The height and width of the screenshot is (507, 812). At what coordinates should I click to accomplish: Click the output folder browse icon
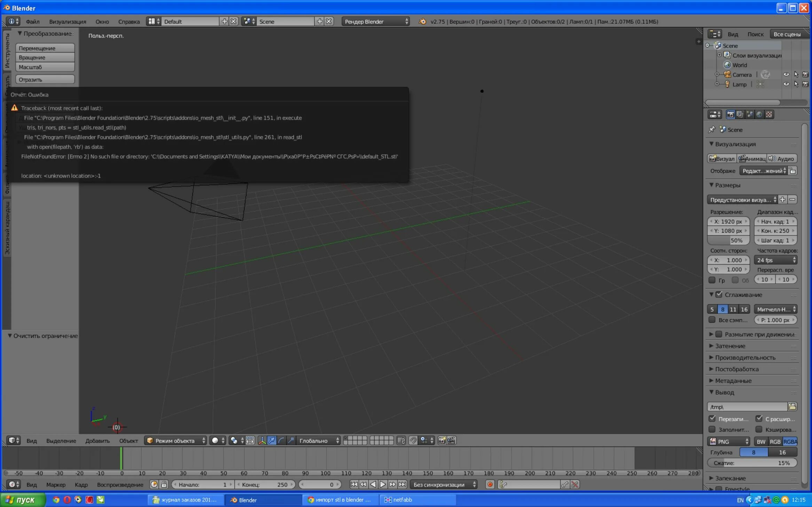pos(792,407)
